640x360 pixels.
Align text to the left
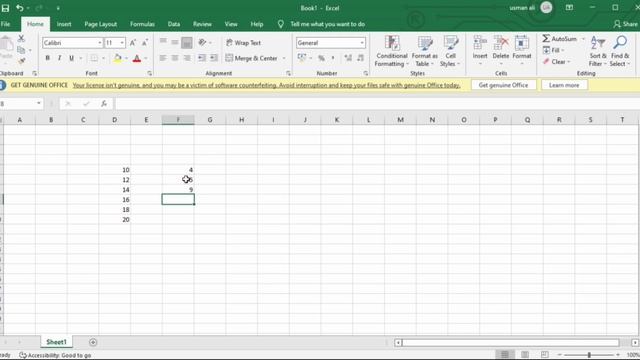point(163,58)
